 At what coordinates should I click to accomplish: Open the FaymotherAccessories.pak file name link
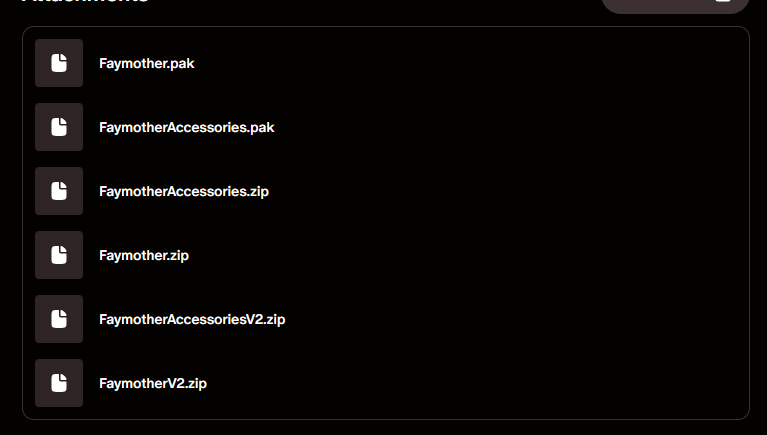(187, 128)
